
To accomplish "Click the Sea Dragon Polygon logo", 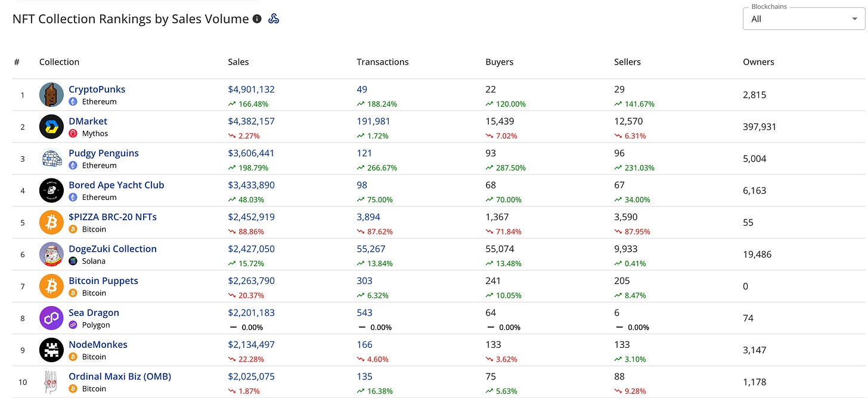I will pyautogui.click(x=51, y=318).
